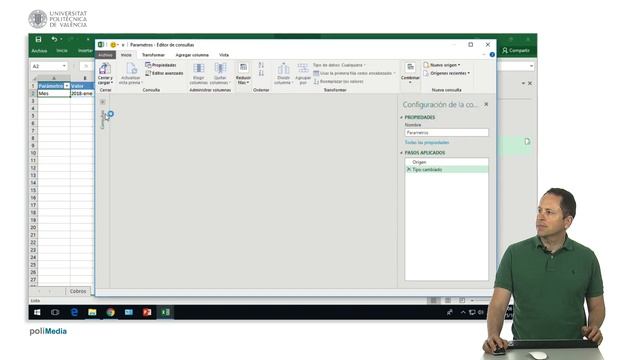Collapse the PROPIEDADES section

point(402,118)
